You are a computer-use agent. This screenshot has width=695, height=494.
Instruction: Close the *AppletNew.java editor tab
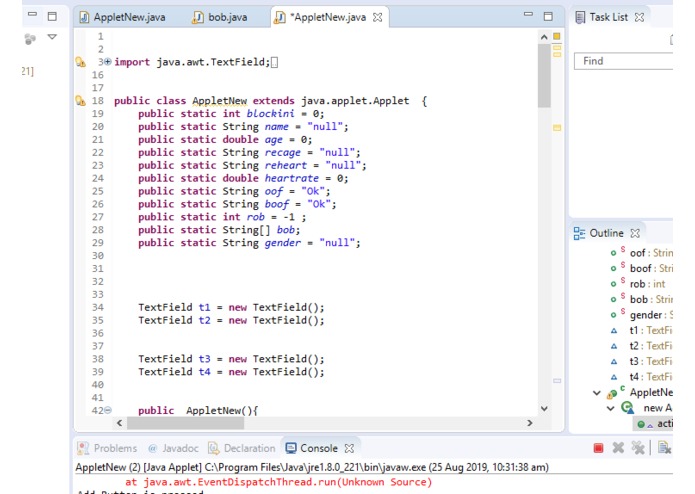[x=378, y=17]
